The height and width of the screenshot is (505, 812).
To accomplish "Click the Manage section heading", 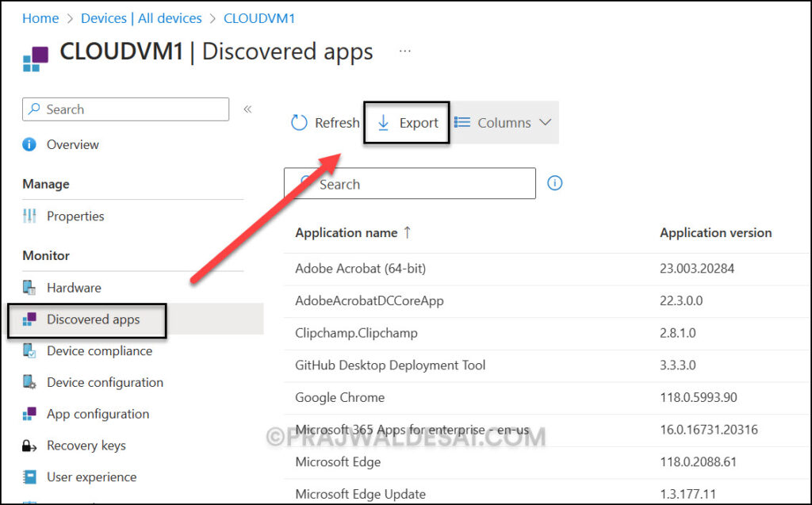I will (45, 184).
